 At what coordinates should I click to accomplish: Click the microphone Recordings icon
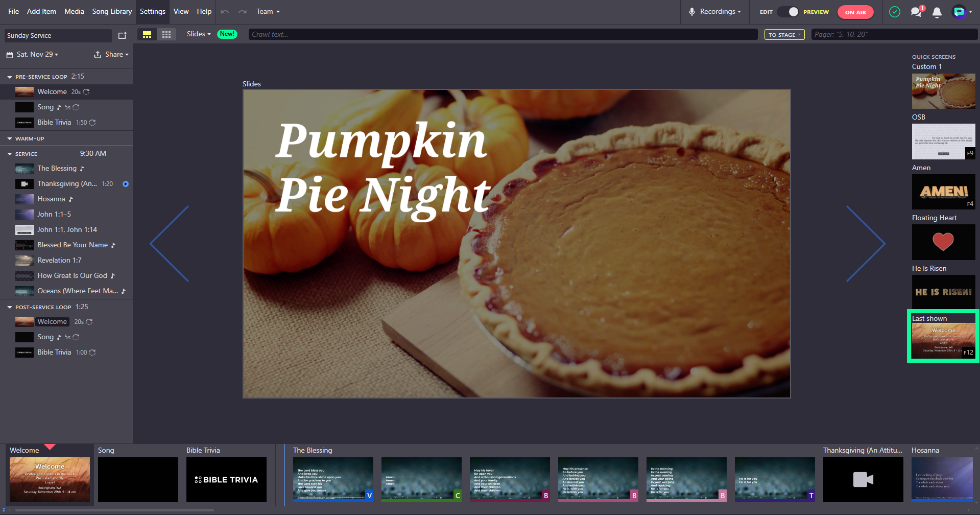pyautogui.click(x=691, y=12)
